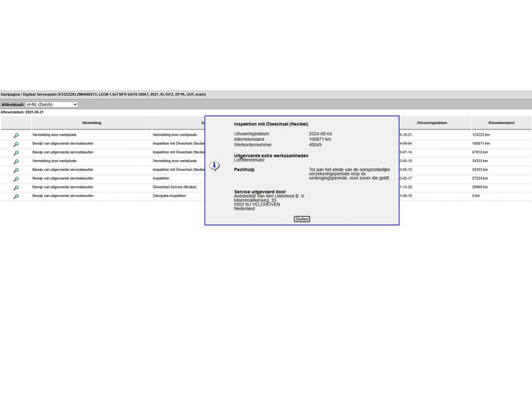Image resolution: width=532 pixels, height=399 pixels.
Task: Open the Ölwechsel-Service 20999 km magnifier icon
Action: coord(16,188)
